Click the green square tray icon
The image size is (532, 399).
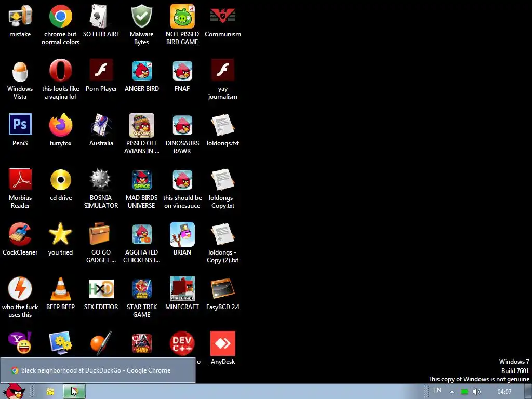(464, 392)
